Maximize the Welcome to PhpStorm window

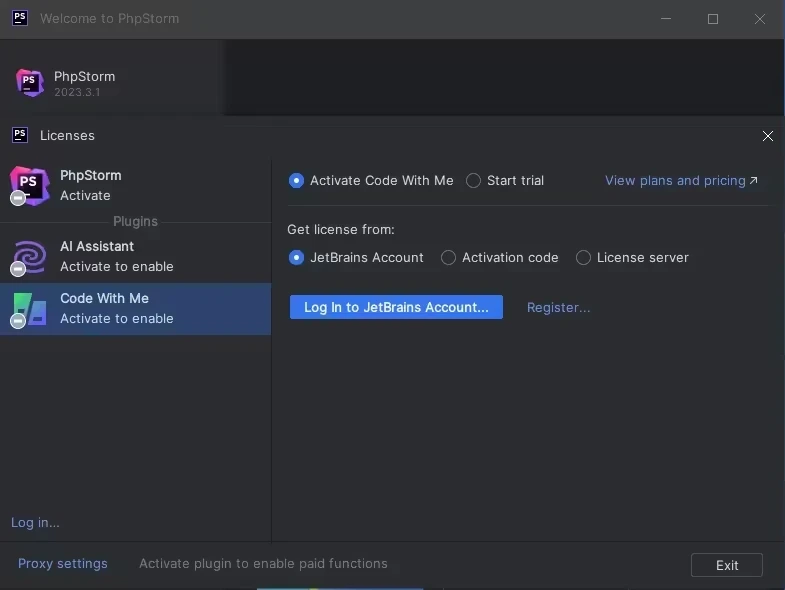pyautogui.click(x=713, y=19)
